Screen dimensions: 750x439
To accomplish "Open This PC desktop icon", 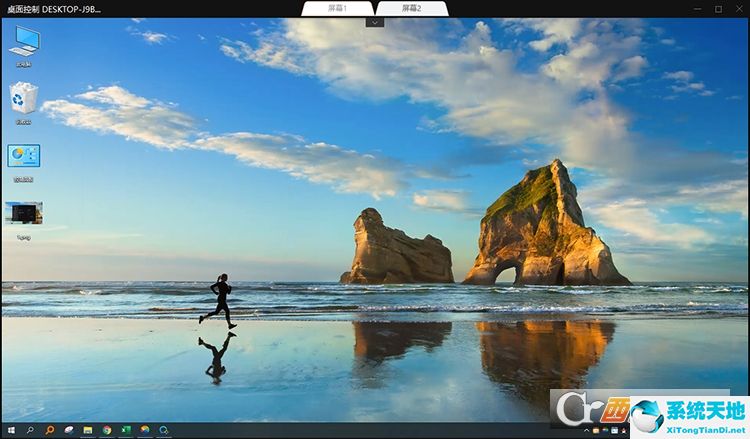I will click(x=24, y=42).
